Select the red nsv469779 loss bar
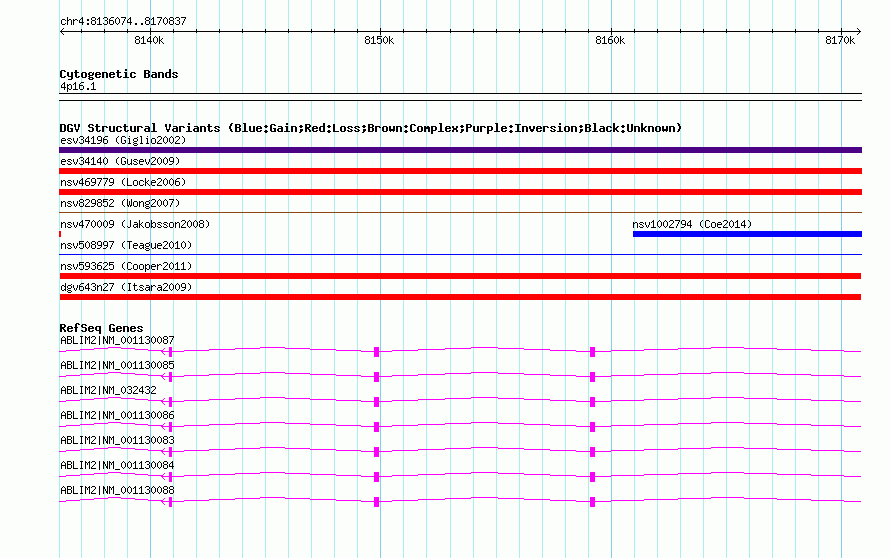Viewport: 890px width, 558px height. [x=460, y=192]
